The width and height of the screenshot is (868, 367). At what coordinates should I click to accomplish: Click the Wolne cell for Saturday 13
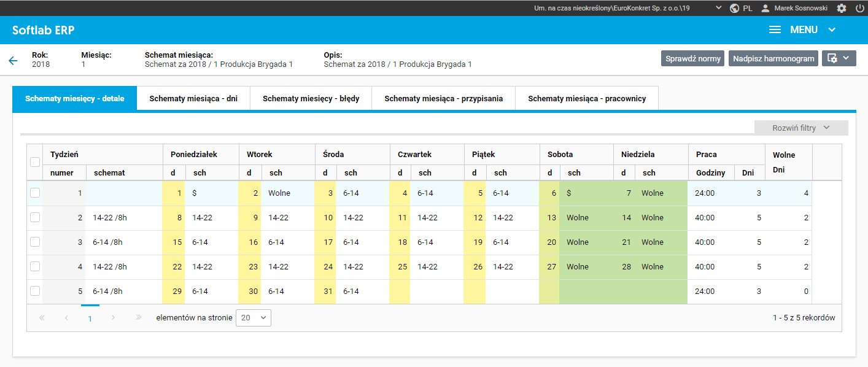pos(577,218)
